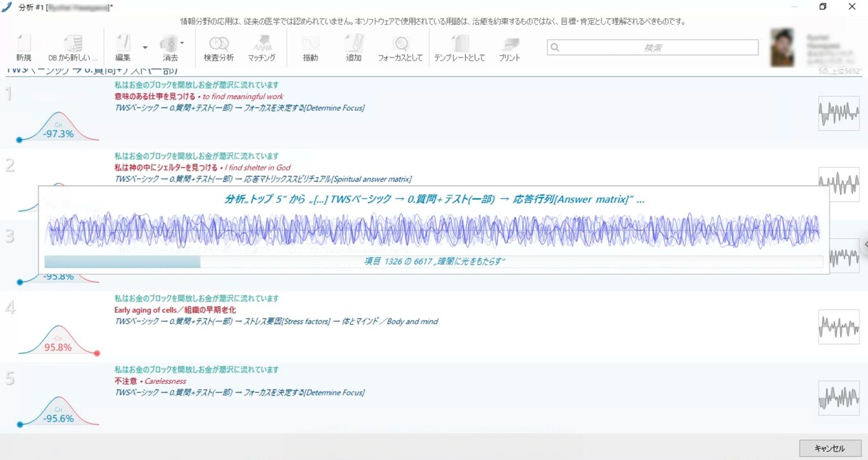Click result number 4 label
This screenshot has height=460, width=868.
[x=9, y=307]
